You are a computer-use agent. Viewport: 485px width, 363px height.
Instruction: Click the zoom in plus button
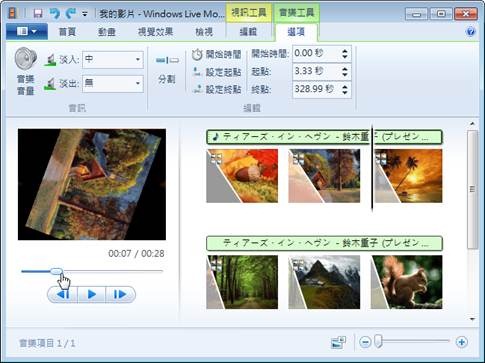pyautogui.click(x=462, y=342)
